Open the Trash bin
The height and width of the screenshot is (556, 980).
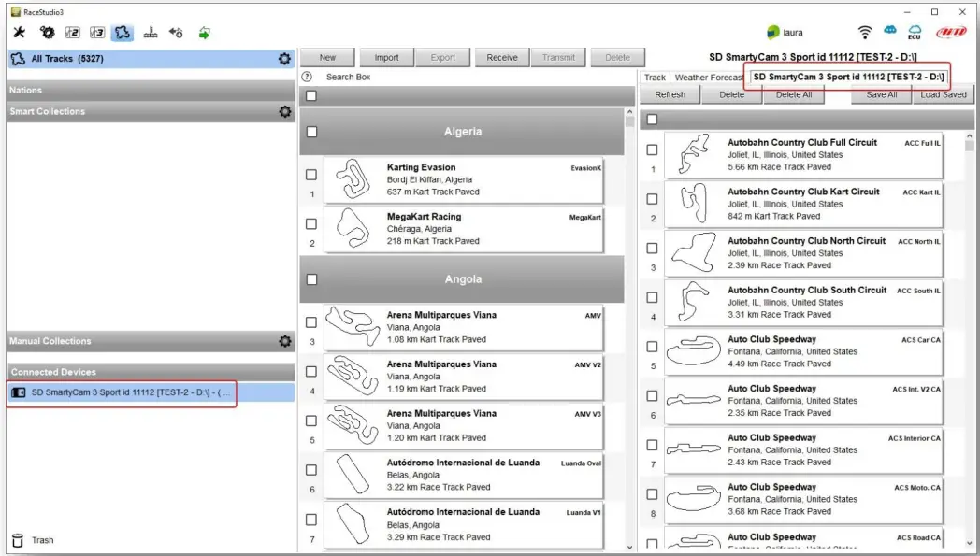tap(18, 540)
